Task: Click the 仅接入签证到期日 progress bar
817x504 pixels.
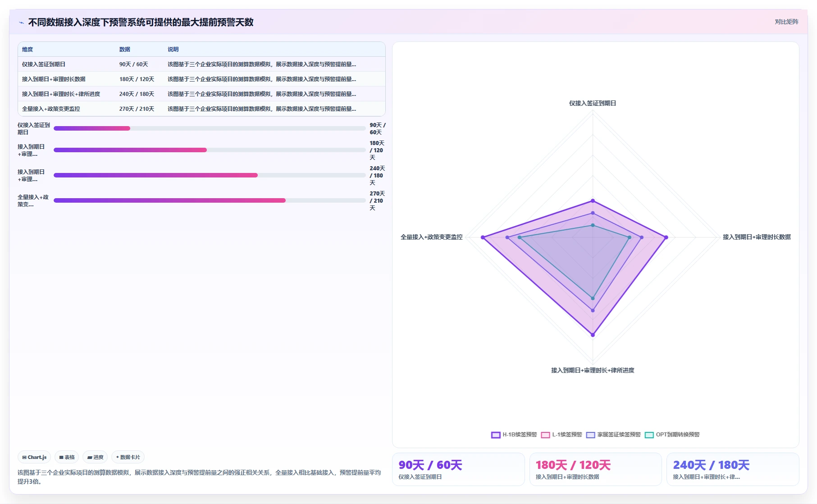Action: click(210, 128)
